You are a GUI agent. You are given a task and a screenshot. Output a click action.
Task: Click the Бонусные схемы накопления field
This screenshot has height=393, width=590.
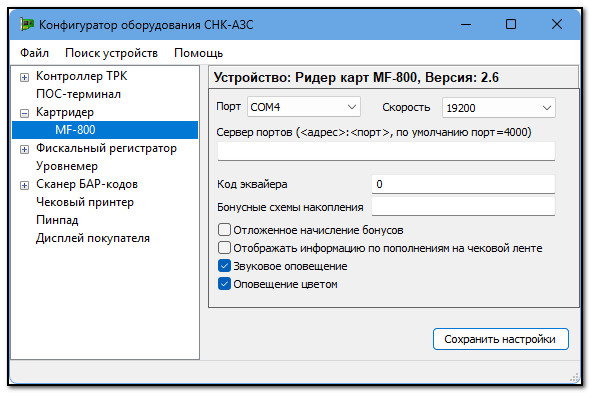[463, 206]
